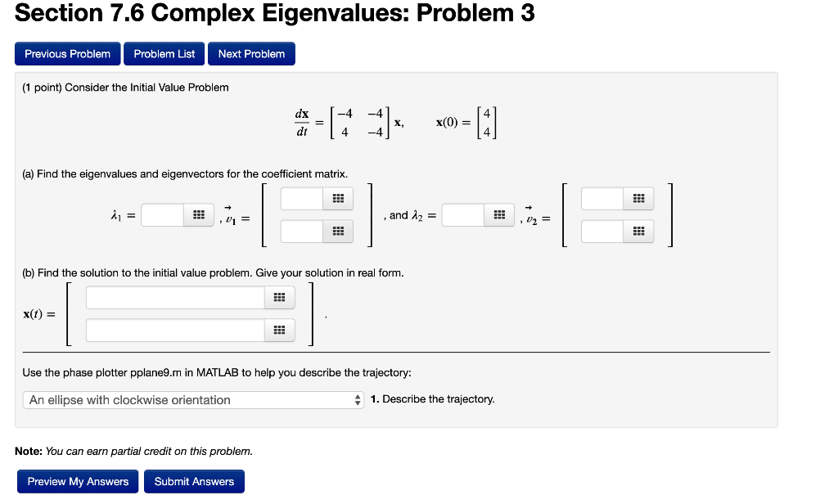This screenshot has height=504, width=838.
Task: Open equation editor for bottom entry of v2
Action: coord(638,231)
